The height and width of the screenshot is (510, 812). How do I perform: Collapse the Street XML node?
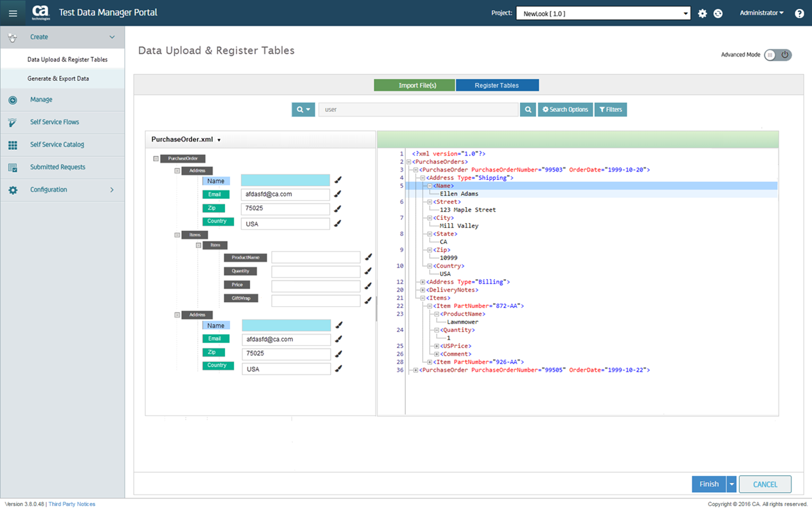coord(430,202)
